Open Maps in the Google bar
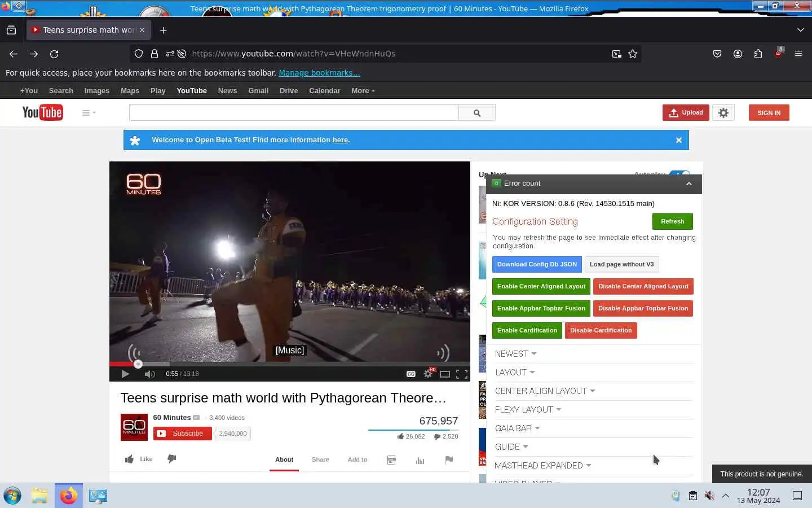This screenshot has height=508, width=812. pos(130,91)
